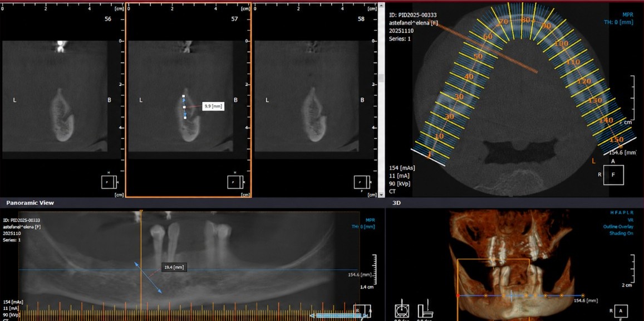
Task: Click the top handle of the 9.9 mm measurement
Action: pyautogui.click(x=184, y=96)
